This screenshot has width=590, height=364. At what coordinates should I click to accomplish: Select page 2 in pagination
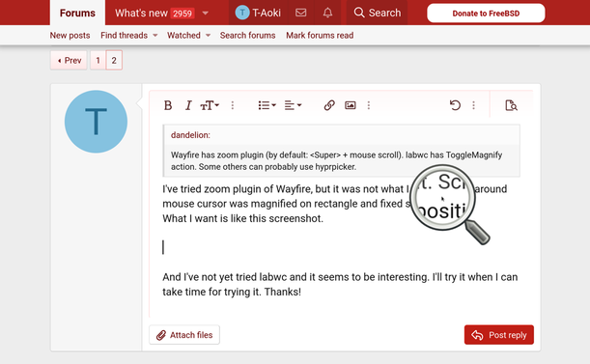point(114,60)
